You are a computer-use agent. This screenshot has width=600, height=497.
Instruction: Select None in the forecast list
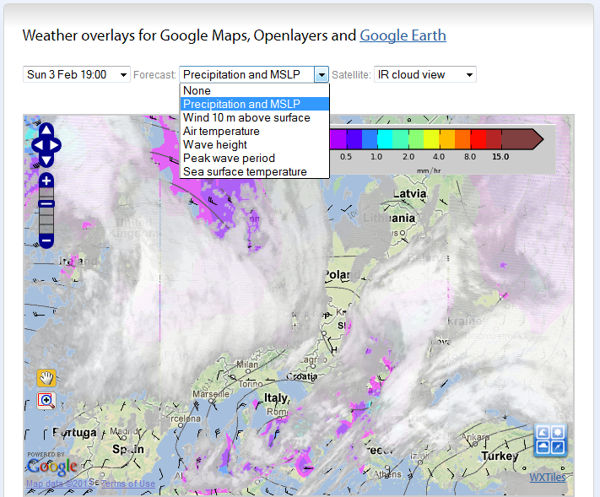(x=254, y=91)
